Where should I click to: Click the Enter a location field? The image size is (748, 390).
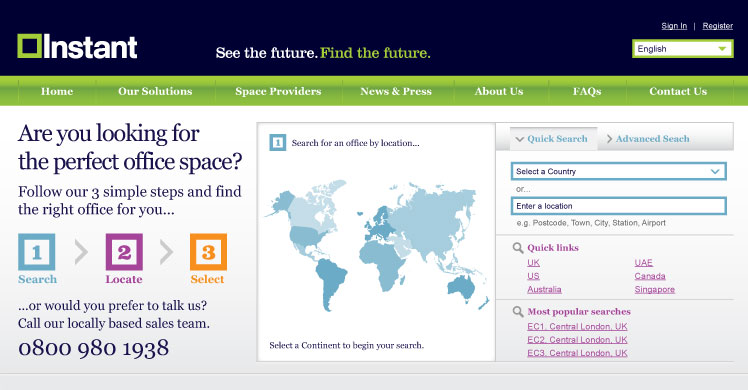click(x=618, y=206)
